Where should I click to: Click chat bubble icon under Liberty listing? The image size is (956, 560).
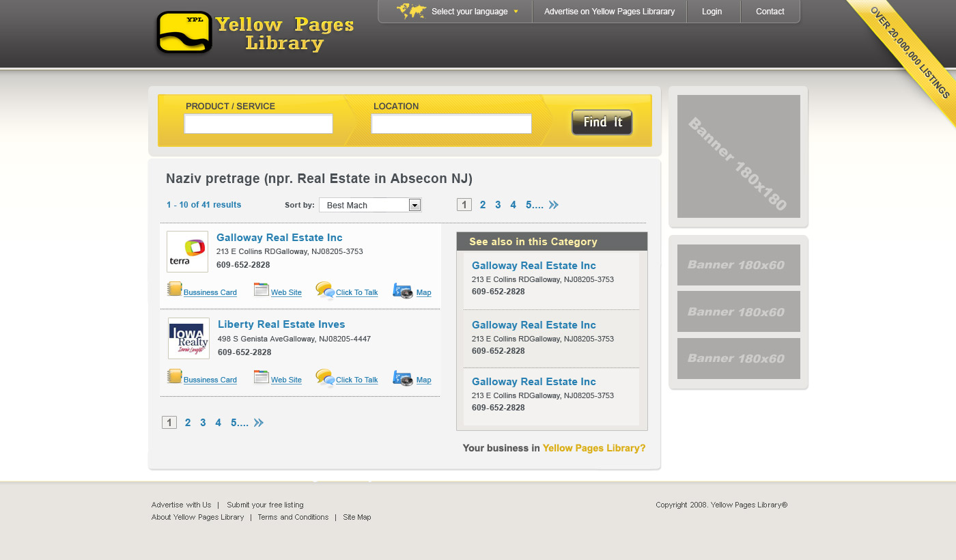(x=325, y=378)
